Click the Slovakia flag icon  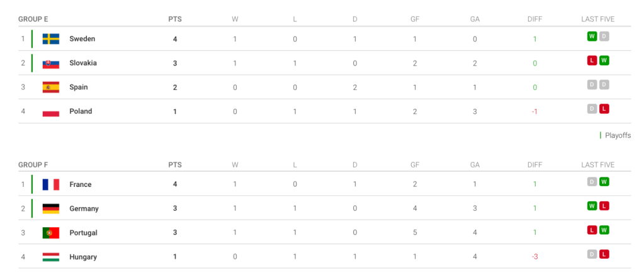[51, 64]
